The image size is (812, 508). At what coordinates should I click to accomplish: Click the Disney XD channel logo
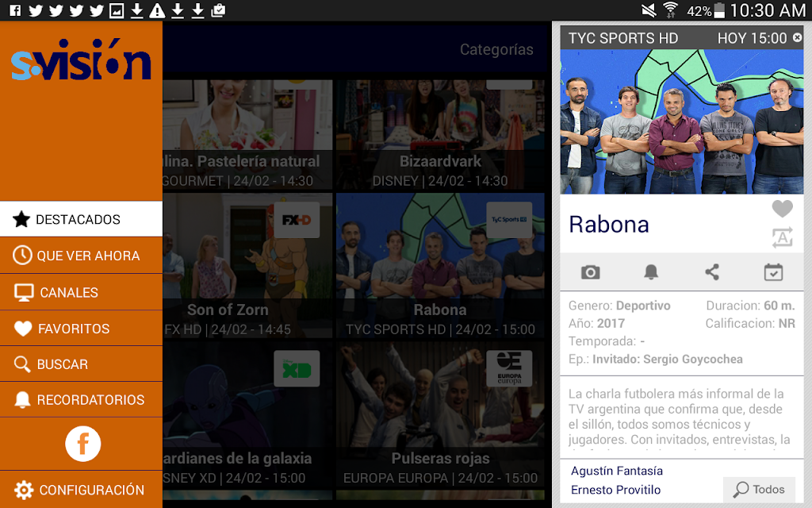[297, 368]
